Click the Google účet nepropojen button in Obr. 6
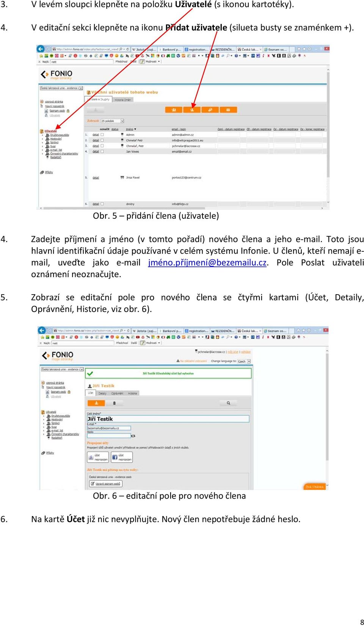Image resolution: width=364 pixels, height=626 pixels. [98, 457]
